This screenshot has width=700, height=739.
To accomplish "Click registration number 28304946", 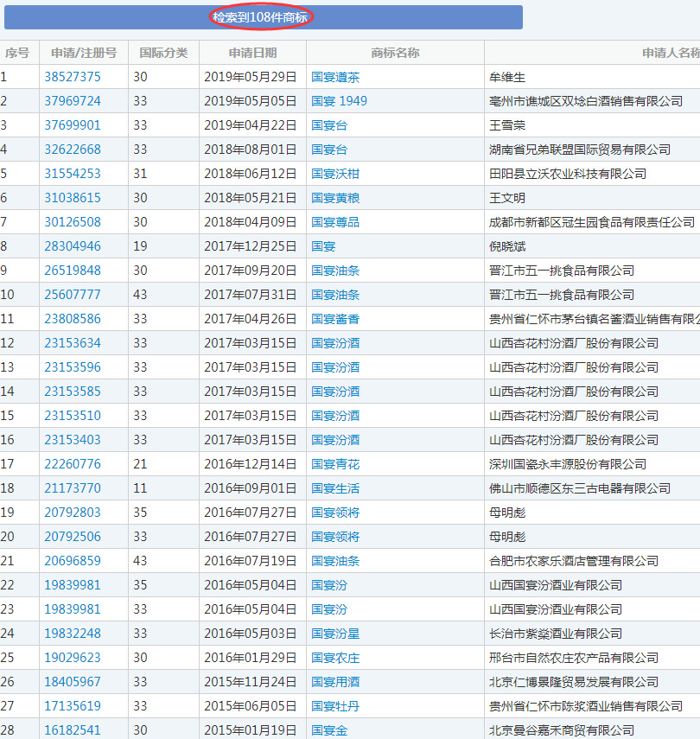I will coord(73,246).
